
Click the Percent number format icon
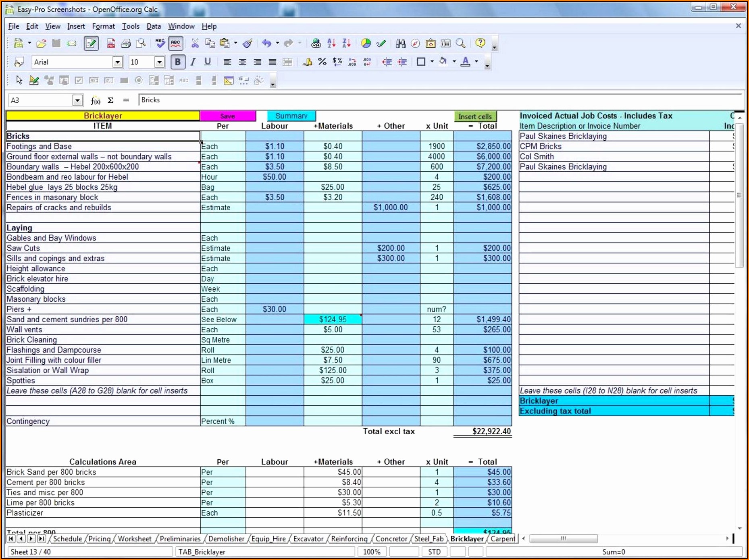click(322, 62)
